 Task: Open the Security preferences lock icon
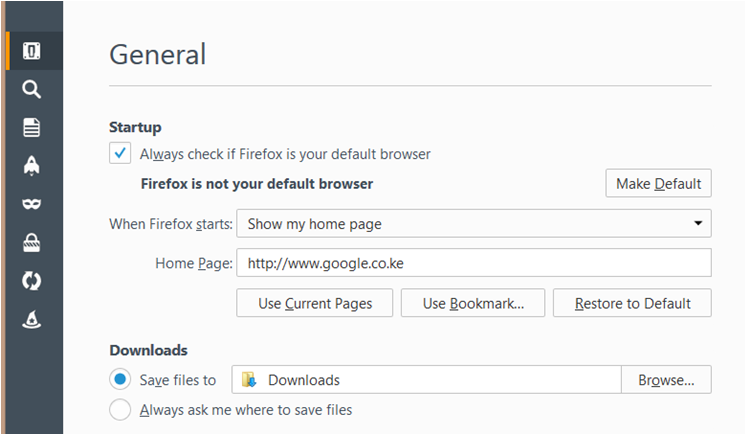point(32,242)
